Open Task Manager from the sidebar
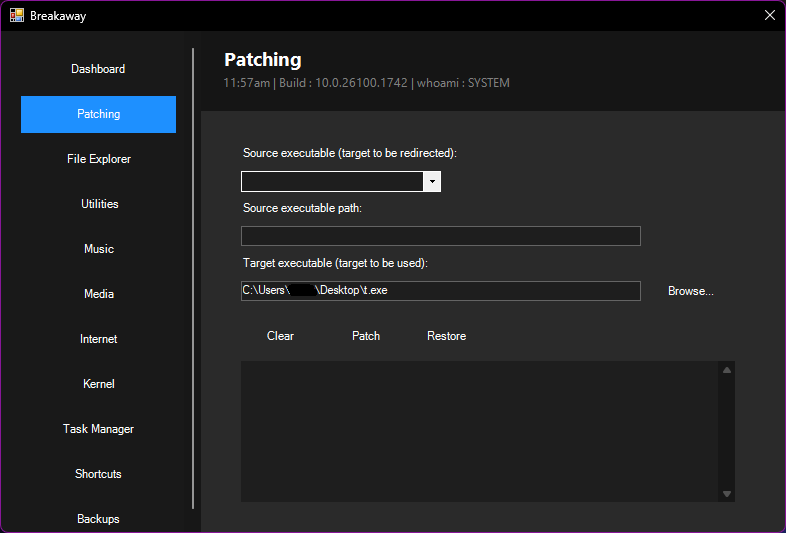The height and width of the screenshot is (533, 786). pos(98,429)
